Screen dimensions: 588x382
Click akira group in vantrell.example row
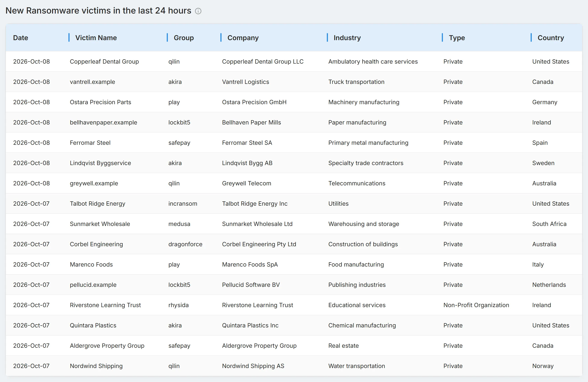tap(175, 82)
